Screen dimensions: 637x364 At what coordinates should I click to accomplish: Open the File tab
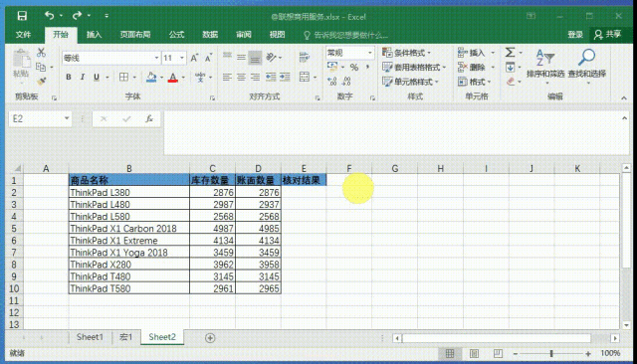(24, 35)
